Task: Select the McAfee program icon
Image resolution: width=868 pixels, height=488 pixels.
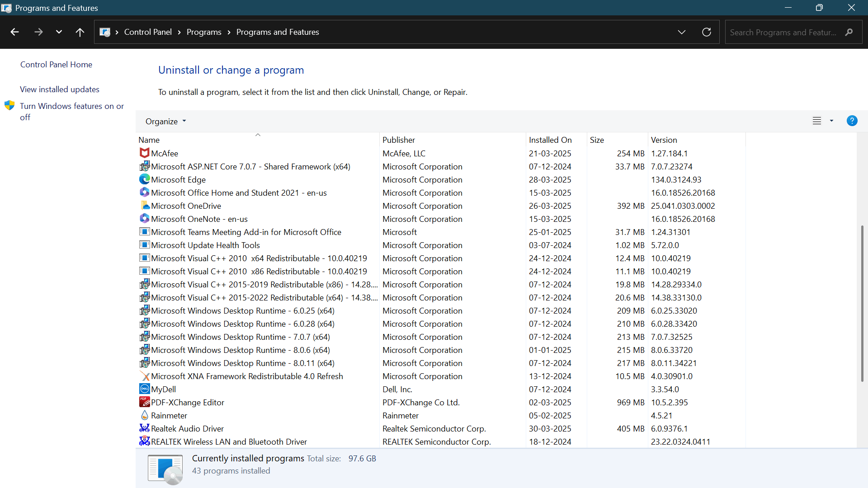Action: [x=144, y=153]
